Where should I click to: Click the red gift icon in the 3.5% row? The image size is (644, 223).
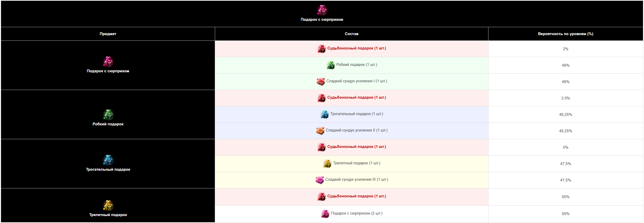[322, 98]
